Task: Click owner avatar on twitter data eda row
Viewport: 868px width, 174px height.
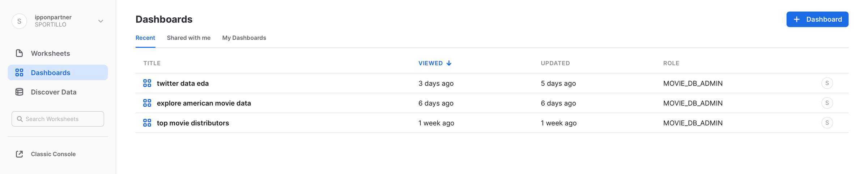Action: tap(827, 83)
